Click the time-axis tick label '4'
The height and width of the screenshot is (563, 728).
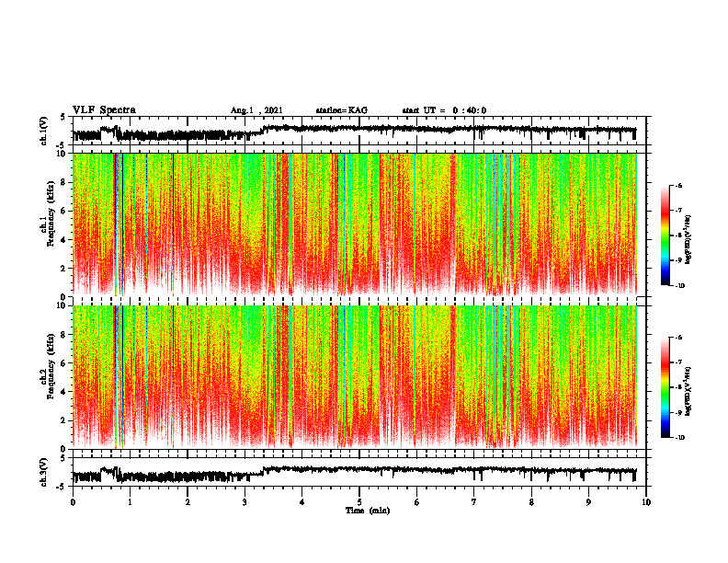(x=302, y=502)
